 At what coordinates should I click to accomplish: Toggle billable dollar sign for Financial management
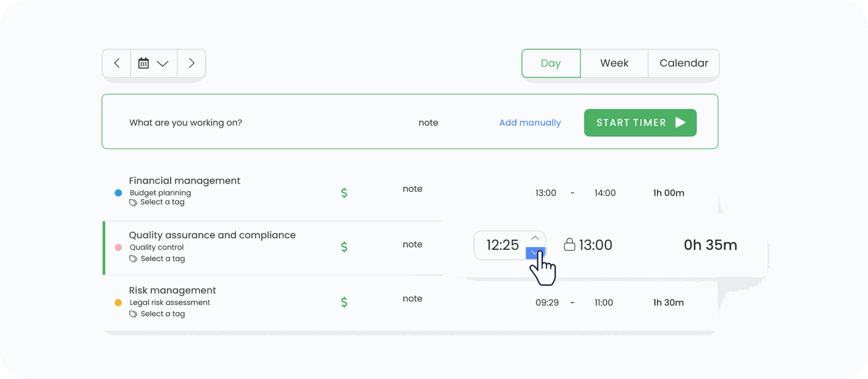click(344, 193)
